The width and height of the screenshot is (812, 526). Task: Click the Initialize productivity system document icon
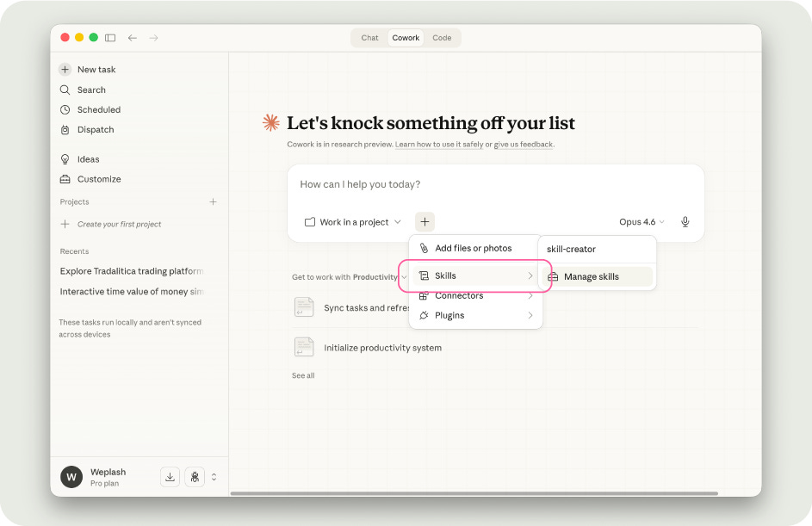[x=304, y=347]
